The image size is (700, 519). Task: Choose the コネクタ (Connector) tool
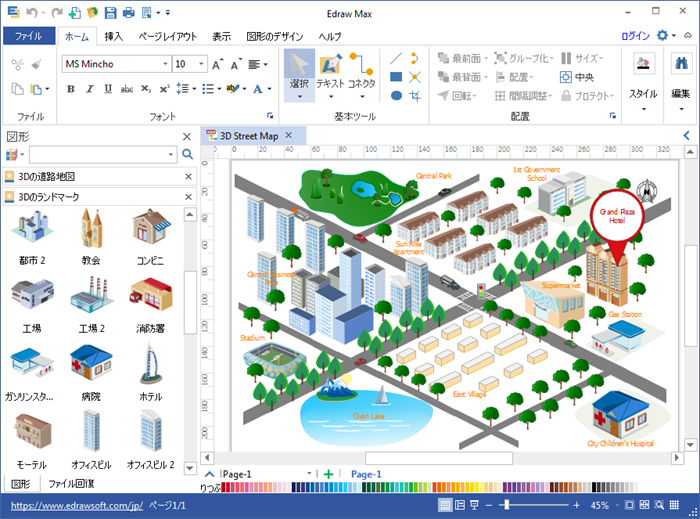[x=361, y=75]
